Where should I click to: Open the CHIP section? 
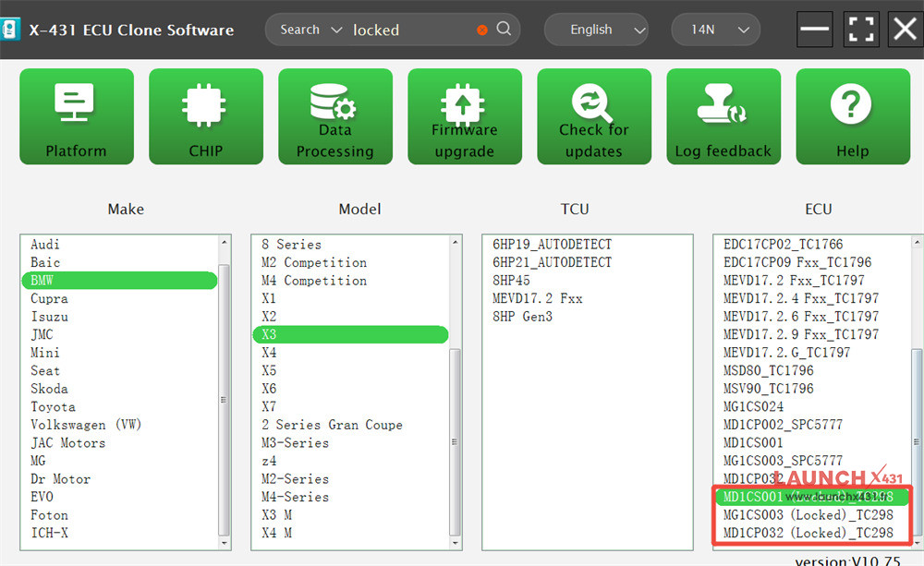pyautogui.click(x=206, y=116)
